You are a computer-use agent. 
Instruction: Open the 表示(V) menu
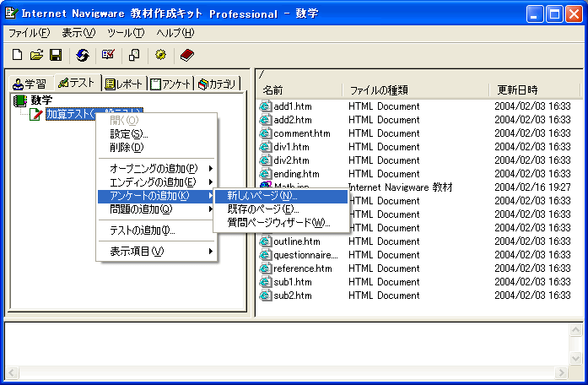78,33
